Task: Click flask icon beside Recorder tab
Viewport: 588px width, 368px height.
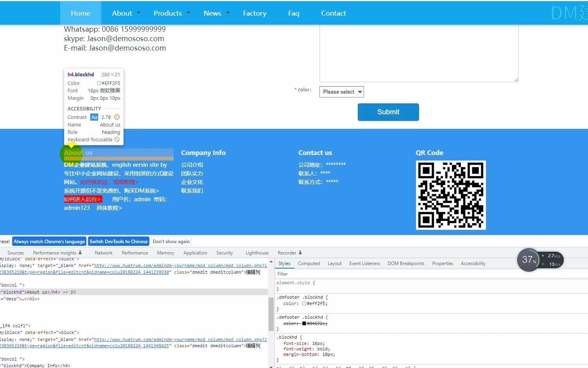Action: [x=300, y=253]
